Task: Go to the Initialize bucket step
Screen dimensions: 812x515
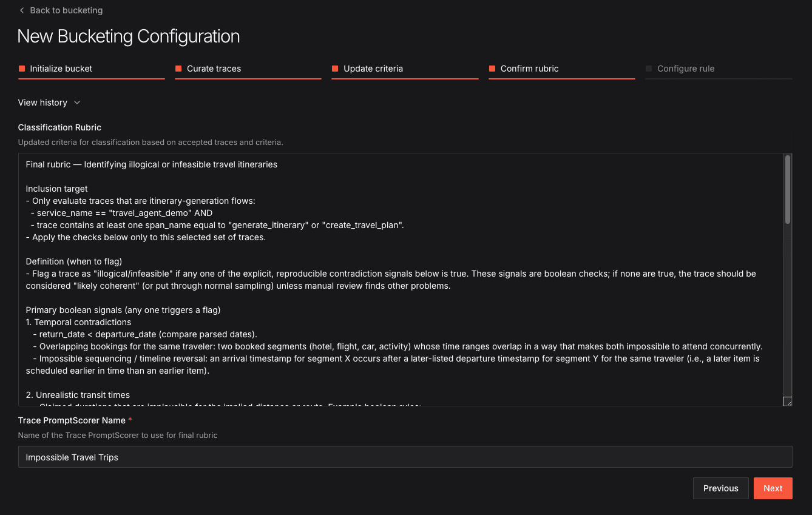Action: point(61,69)
